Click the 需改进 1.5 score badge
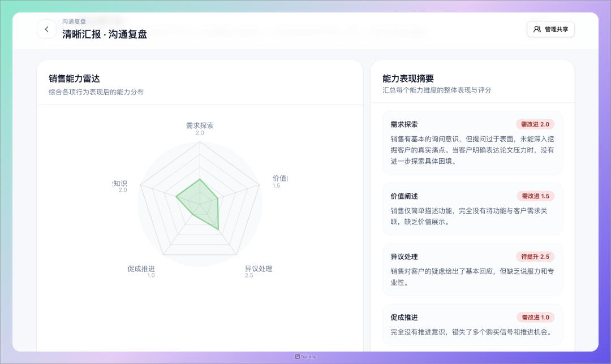Viewport: 611px width, 364px height. pyautogui.click(x=535, y=196)
